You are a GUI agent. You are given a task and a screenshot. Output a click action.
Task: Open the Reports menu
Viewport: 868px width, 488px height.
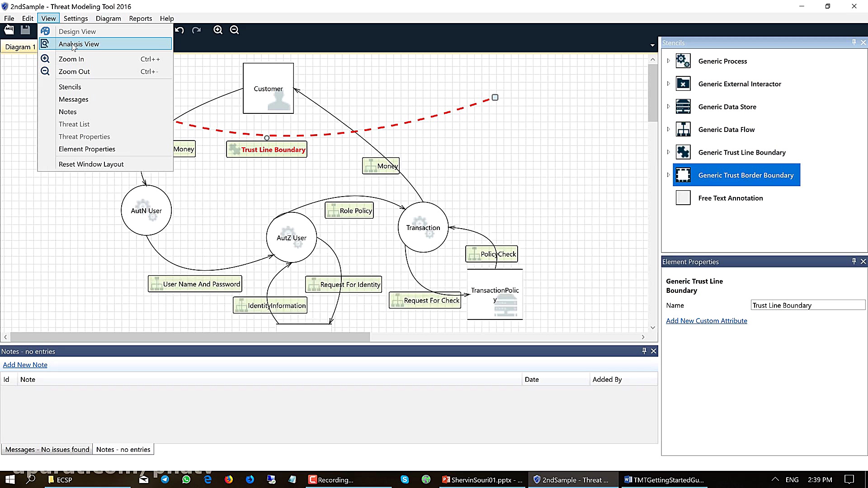tap(140, 19)
